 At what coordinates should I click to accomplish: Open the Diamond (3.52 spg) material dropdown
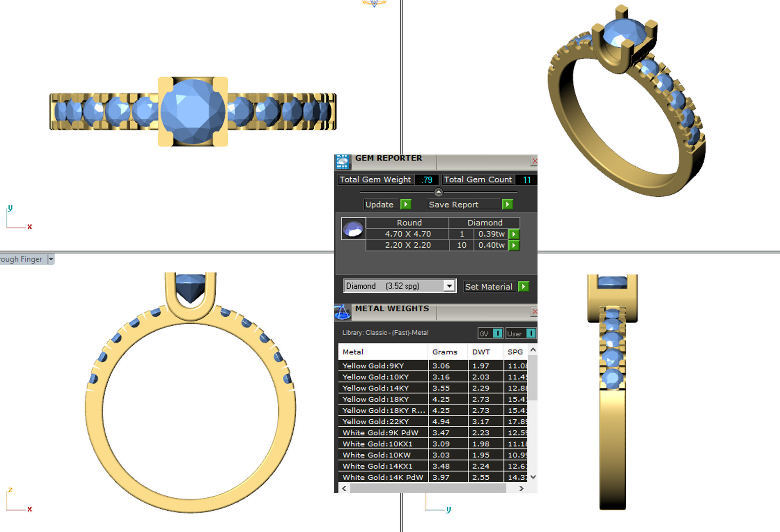(449, 286)
